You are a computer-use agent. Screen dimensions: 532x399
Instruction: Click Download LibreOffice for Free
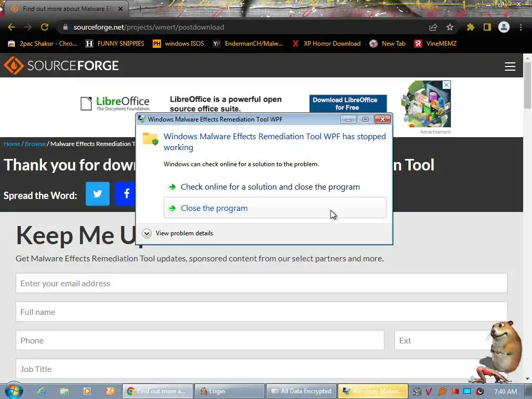348,103
